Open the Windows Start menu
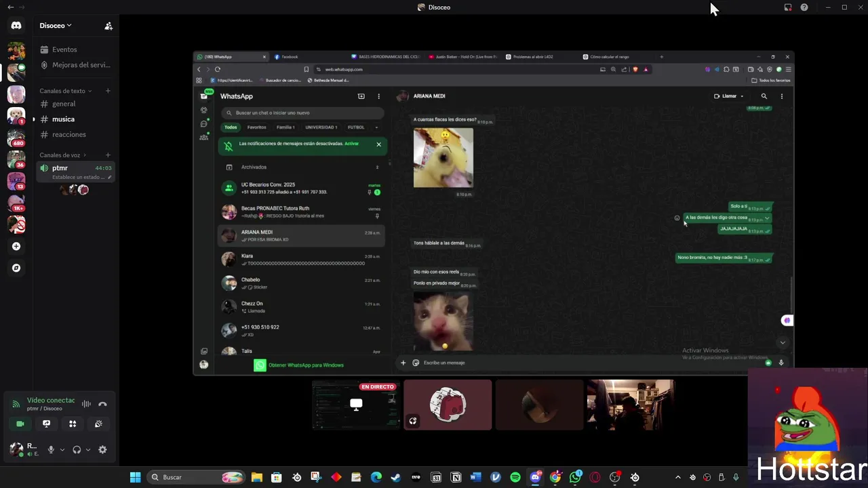Viewport: 868px width, 488px height. pyautogui.click(x=135, y=477)
